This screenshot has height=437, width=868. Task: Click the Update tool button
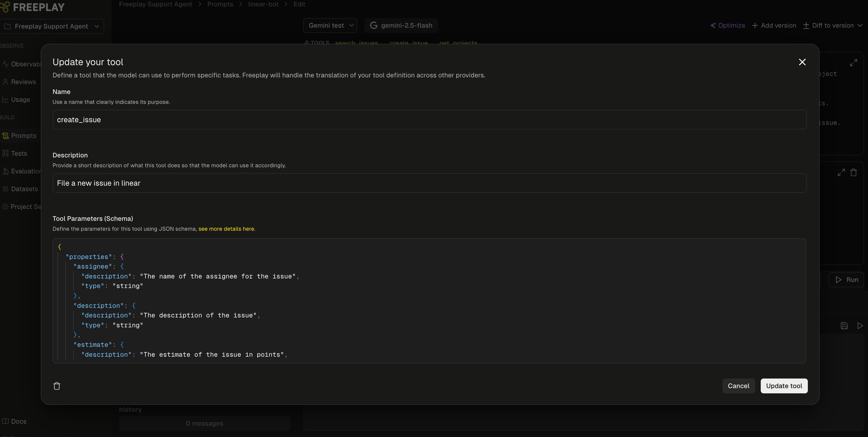(x=784, y=386)
